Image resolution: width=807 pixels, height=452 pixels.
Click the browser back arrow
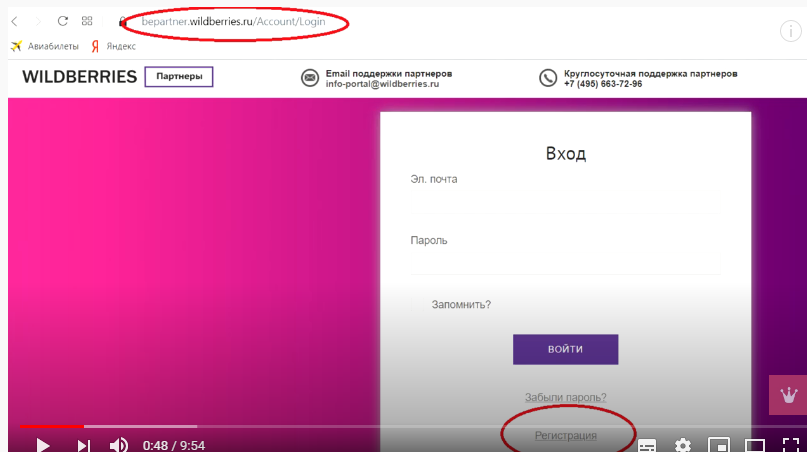coord(14,21)
